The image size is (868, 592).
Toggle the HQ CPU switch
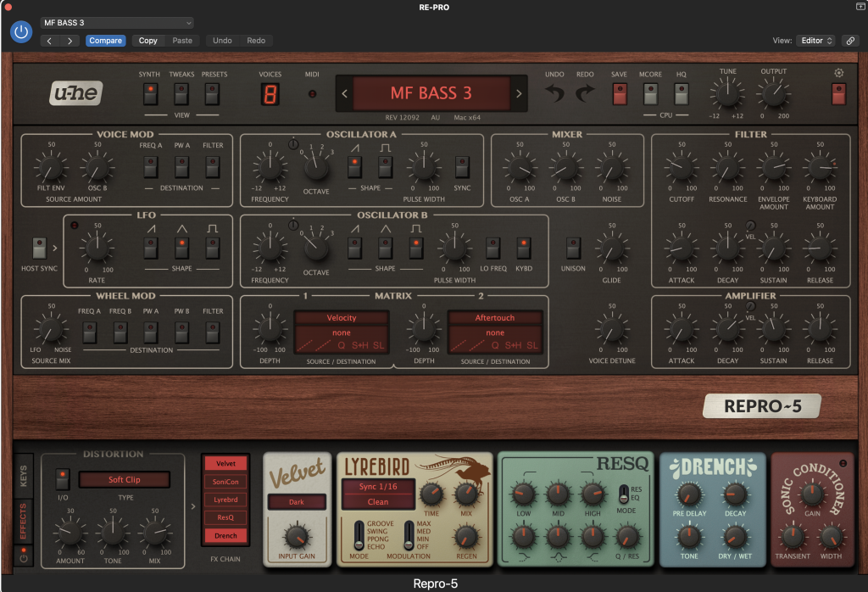(682, 93)
